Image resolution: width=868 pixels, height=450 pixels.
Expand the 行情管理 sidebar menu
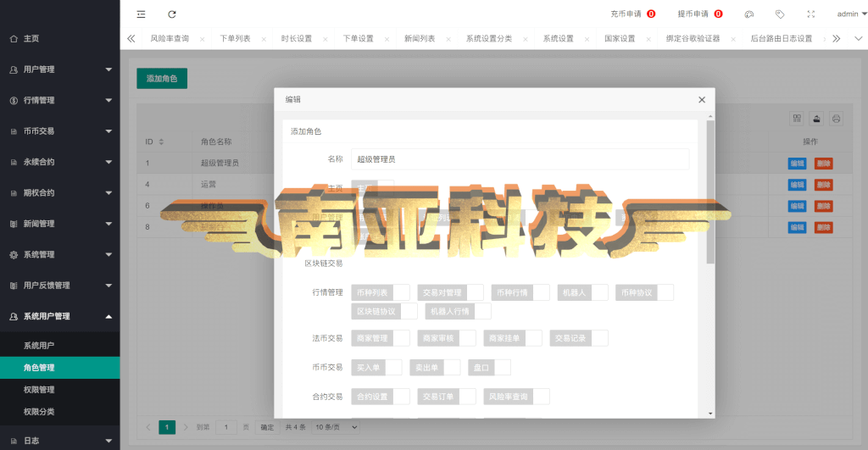(x=60, y=100)
